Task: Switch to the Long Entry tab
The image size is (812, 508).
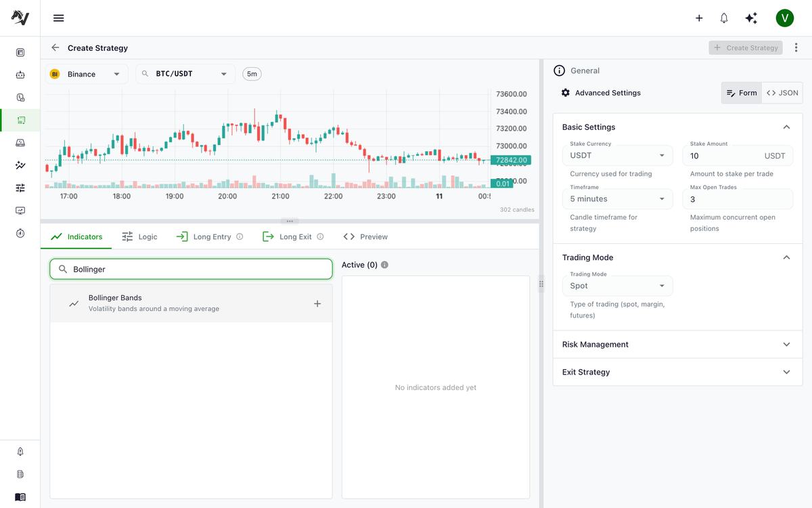Action: [x=209, y=237]
